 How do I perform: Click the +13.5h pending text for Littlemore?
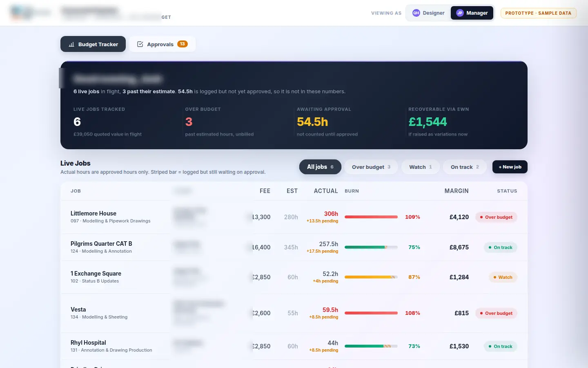322,221
